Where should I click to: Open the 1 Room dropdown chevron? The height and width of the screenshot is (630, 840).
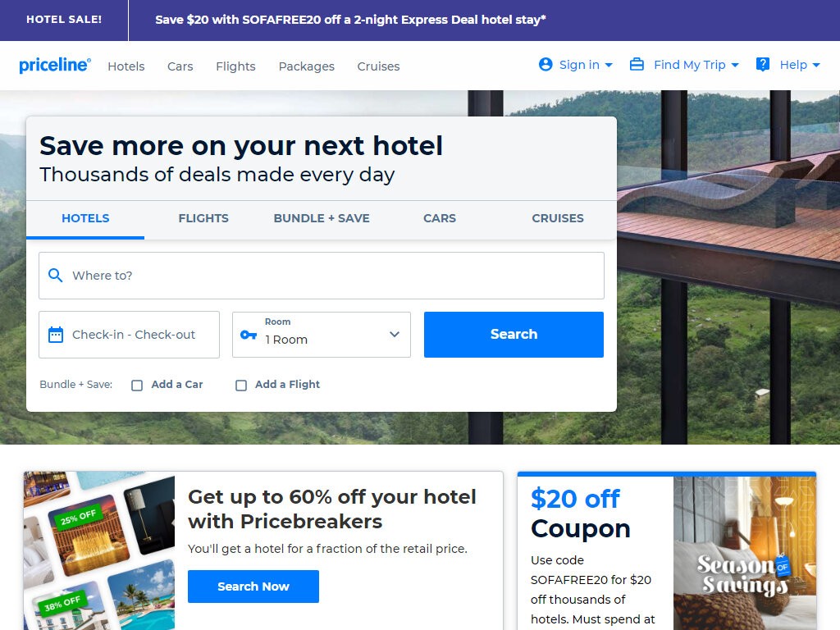395,335
